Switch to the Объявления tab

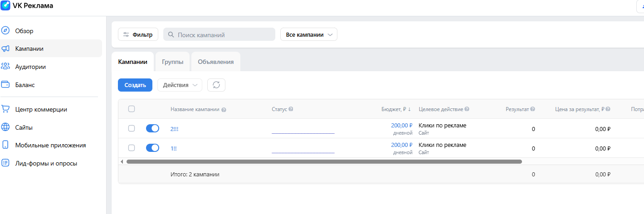215,62
